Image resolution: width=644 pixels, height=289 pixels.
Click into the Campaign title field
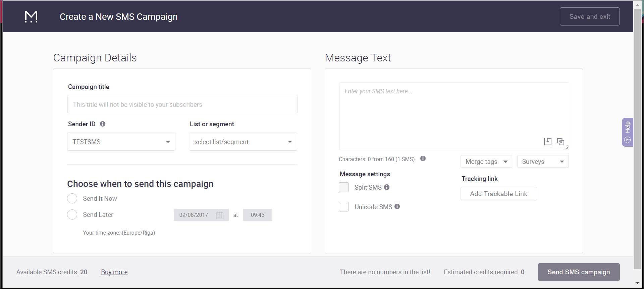tap(182, 104)
